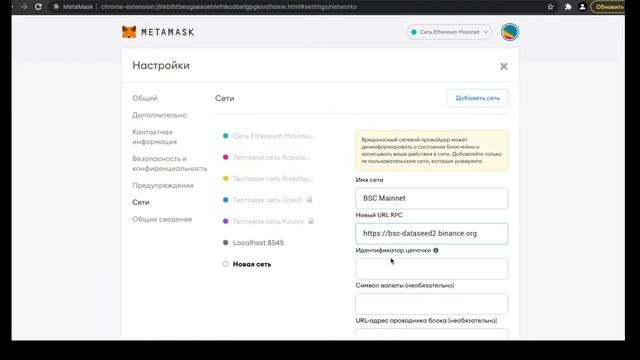
Task: Open the browser extensions puzzle icon
Action: (568, 7)
